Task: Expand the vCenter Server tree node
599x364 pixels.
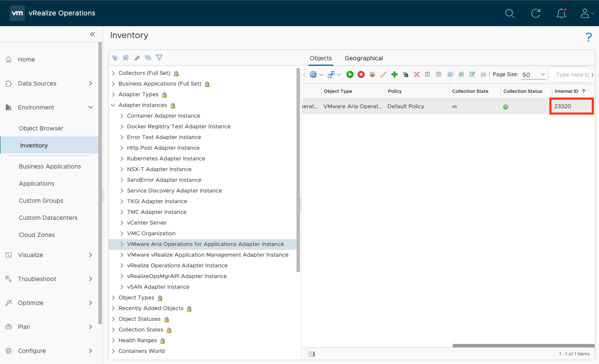Action: point(122,223)
